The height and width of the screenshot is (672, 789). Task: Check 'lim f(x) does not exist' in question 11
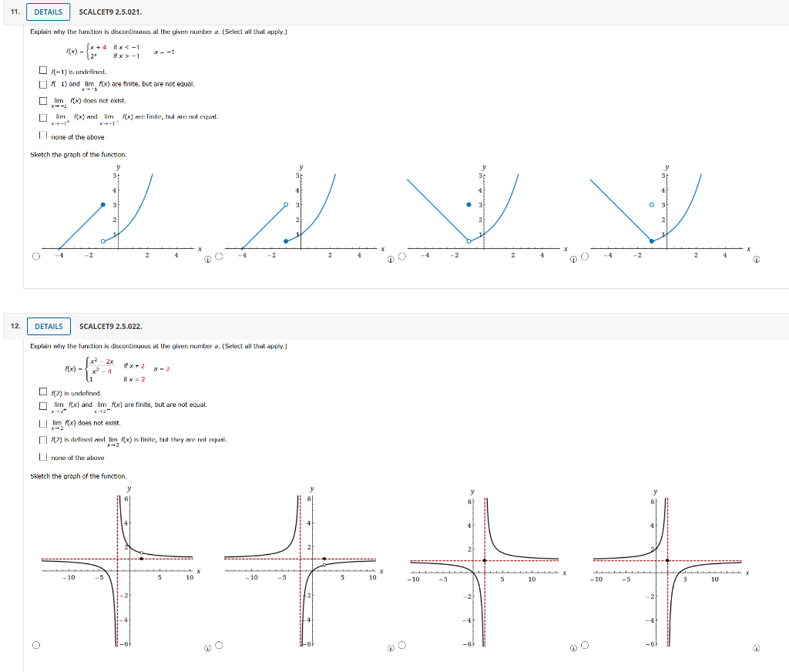(42, 102)
